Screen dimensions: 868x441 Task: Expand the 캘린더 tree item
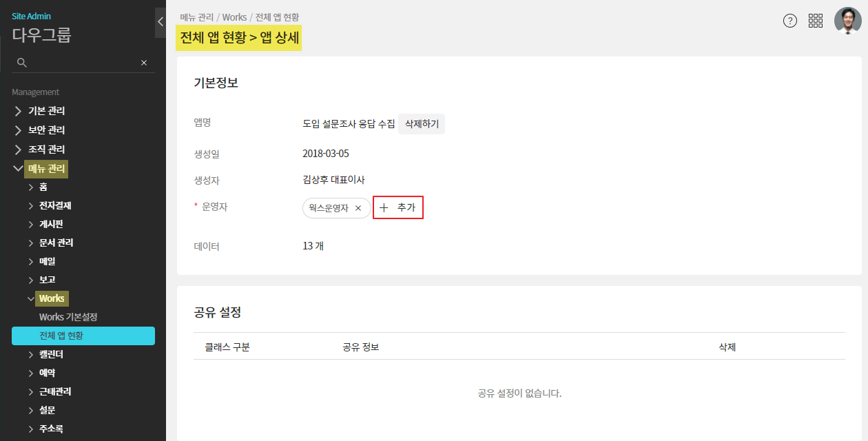point(30,355)
